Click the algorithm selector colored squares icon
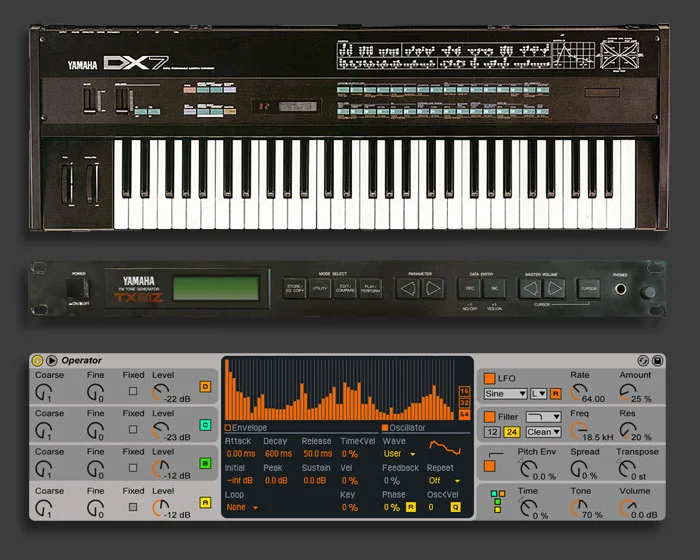The width and height of the screenshot is (700, 560). tap(498, 501)
